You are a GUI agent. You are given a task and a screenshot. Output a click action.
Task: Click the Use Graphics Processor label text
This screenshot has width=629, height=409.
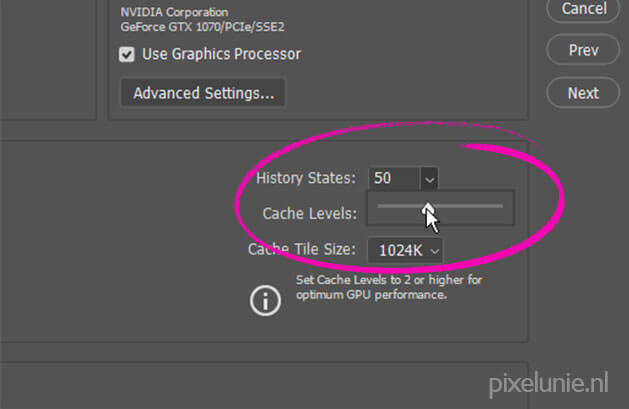tap(221, 54)
